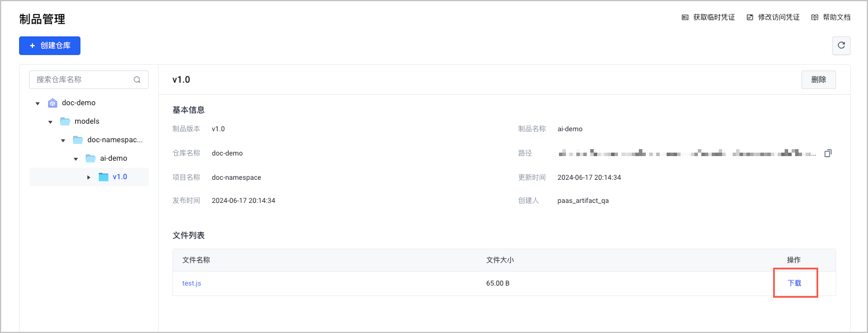Open 获取临时凭证 in the header
The image size is (868, 333).
point(708,17)
